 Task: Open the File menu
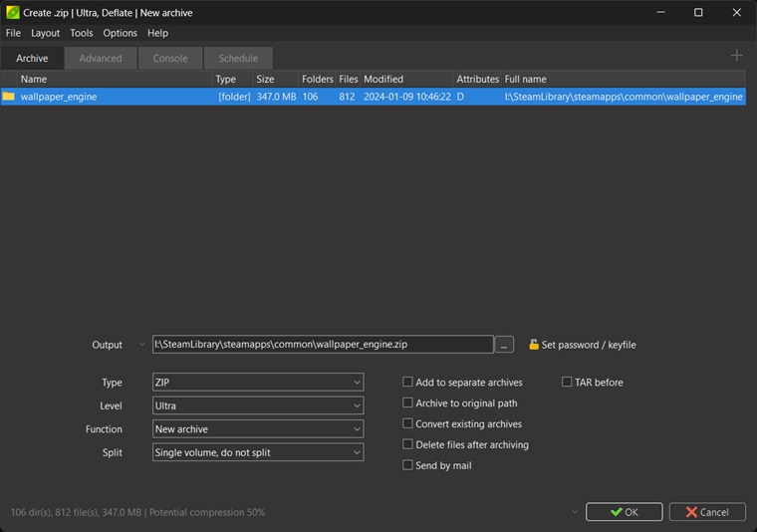pyautogui.click(x=13, y=33)
